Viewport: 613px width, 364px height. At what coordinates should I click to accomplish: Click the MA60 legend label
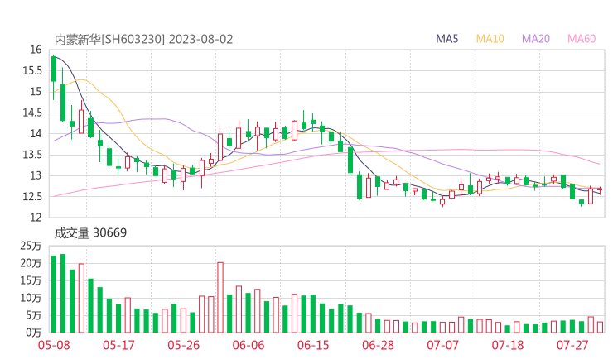[x=582, y=39]
